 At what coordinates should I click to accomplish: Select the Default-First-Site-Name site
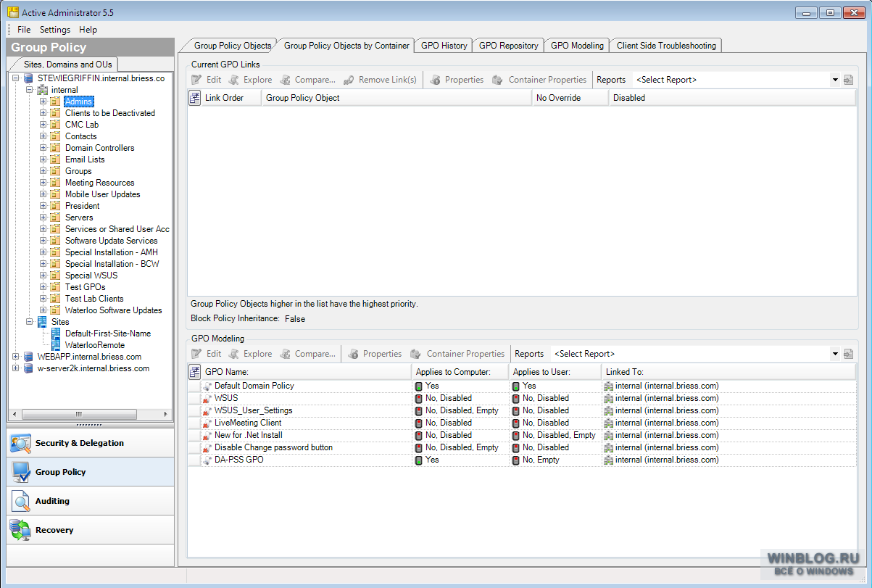108,334
